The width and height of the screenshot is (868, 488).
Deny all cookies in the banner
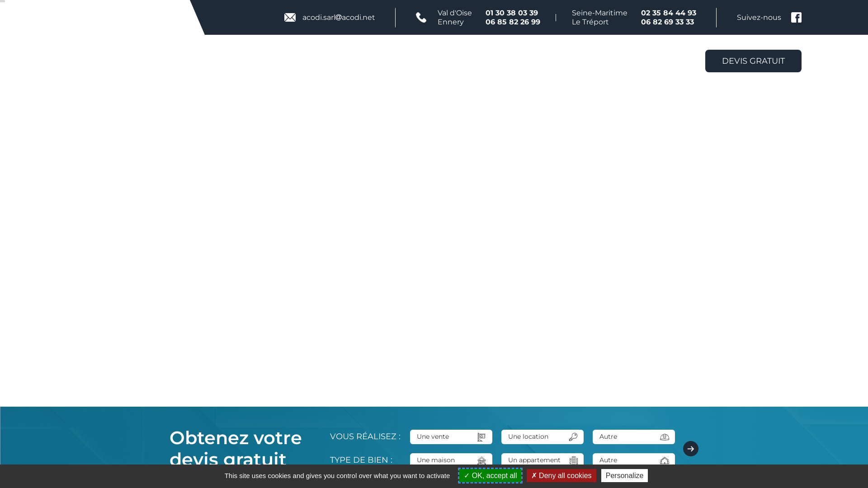click(x=561, y=475)
